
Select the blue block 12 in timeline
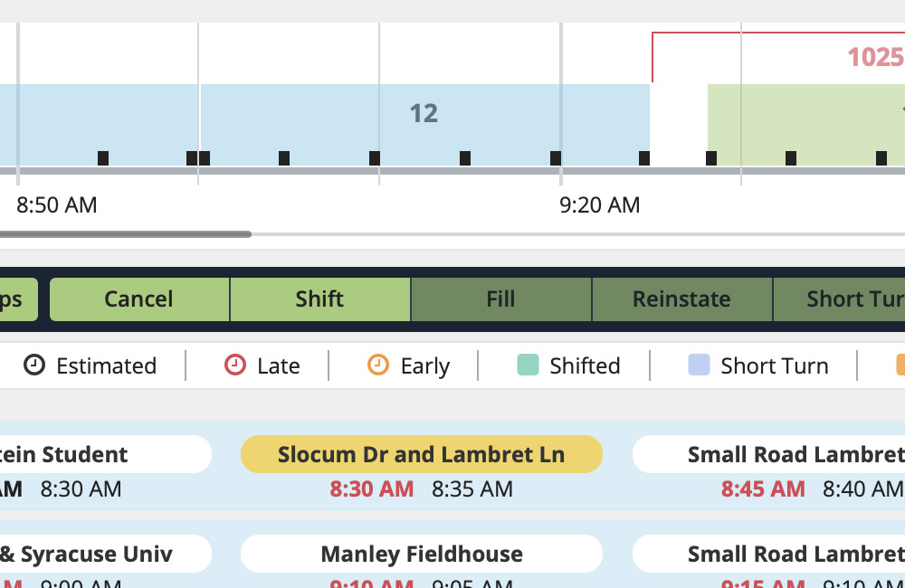point(423,114)
